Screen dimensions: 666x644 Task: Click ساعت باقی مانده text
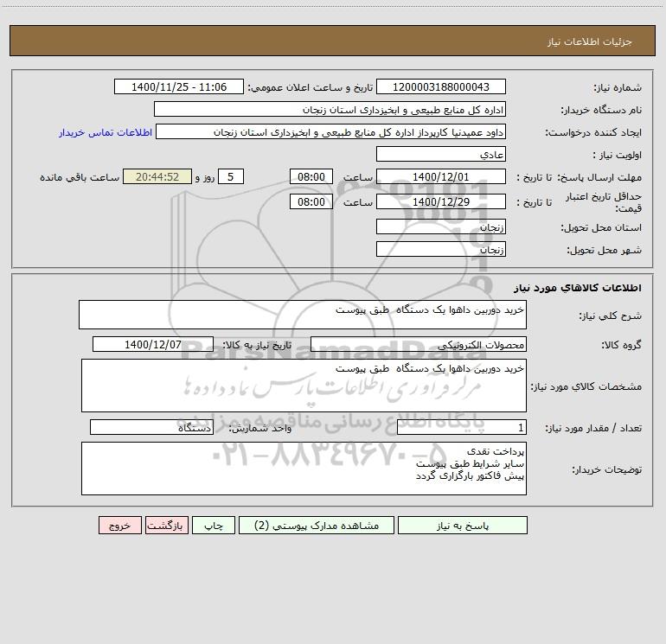coord(80,177)
